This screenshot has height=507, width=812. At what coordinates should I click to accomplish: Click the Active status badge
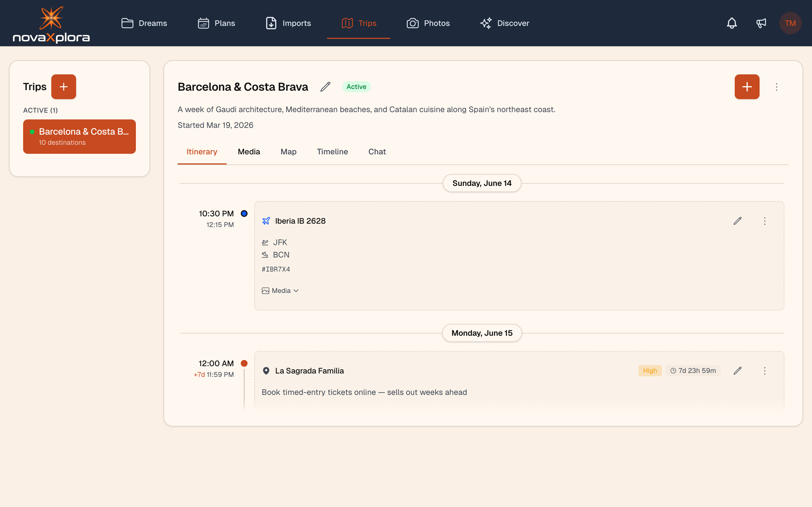356,87
